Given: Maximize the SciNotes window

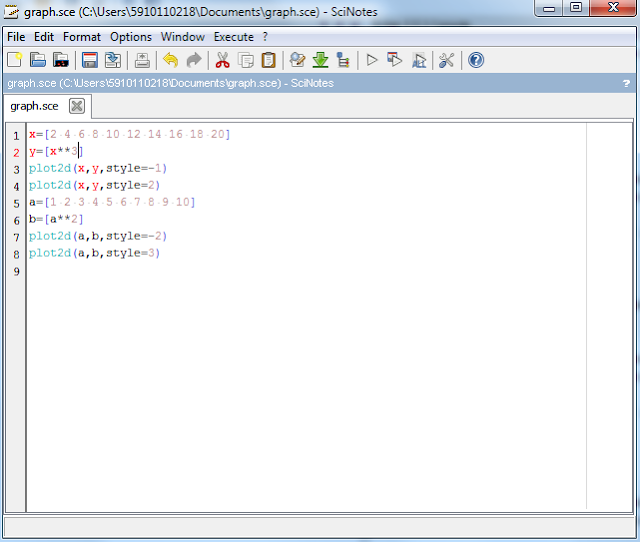Looking at the screenshot, I should coord(576,8).
